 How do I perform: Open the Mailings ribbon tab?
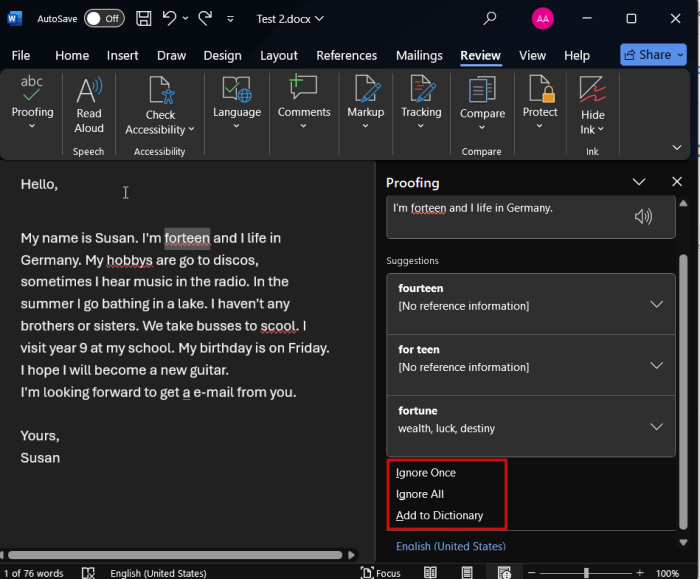click(418, 55)
